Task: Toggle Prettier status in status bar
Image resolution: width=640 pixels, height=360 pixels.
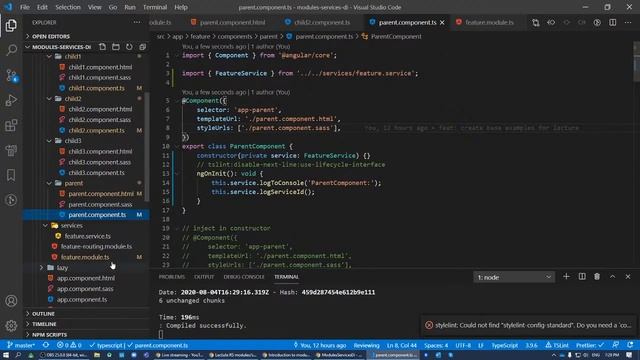Action: pyautogui.click(x=589, y=345)
